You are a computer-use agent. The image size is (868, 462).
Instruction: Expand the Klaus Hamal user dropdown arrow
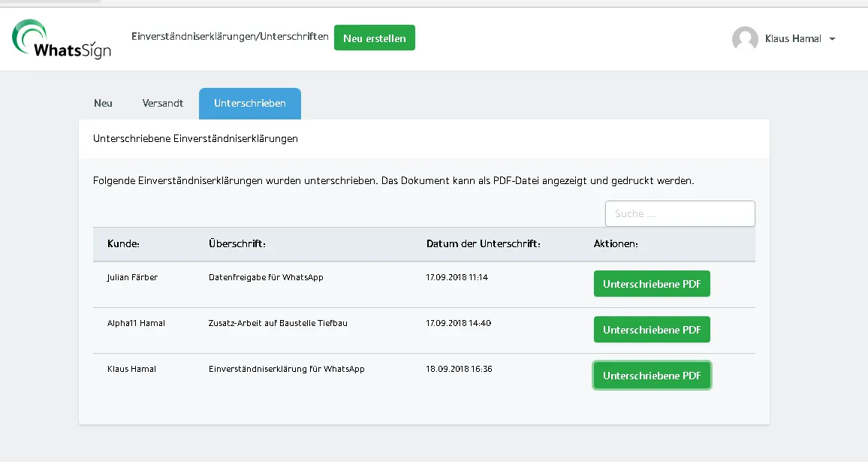pyautogui.click(x=832, y=39)
